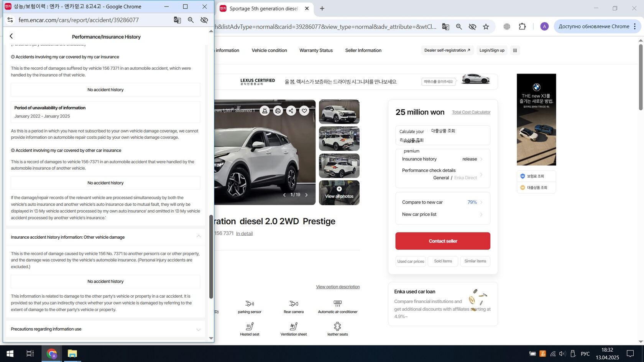Show previous car photo arrow
Viewport: 644px width, 362px height.
(x=284, y=195)
